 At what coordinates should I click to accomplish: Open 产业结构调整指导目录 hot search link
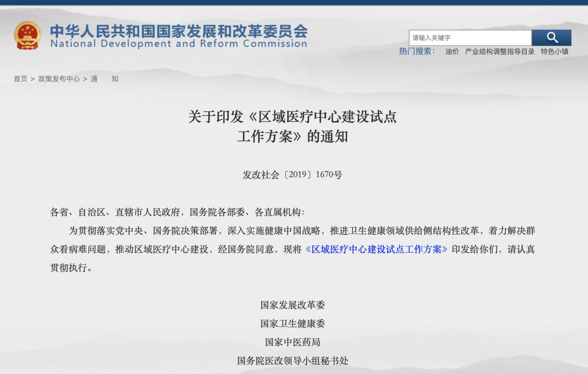coord(499,51)
